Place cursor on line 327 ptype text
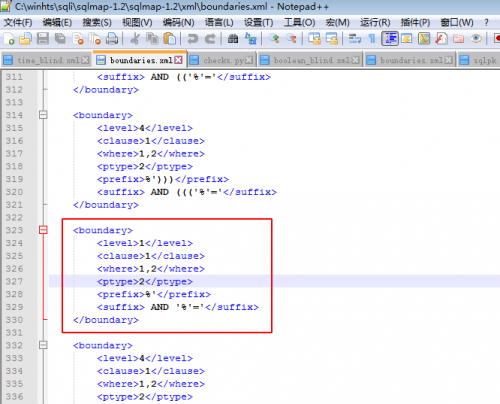Image resolution: width=500 pixels, height=404 pixels. click(145, 282)
